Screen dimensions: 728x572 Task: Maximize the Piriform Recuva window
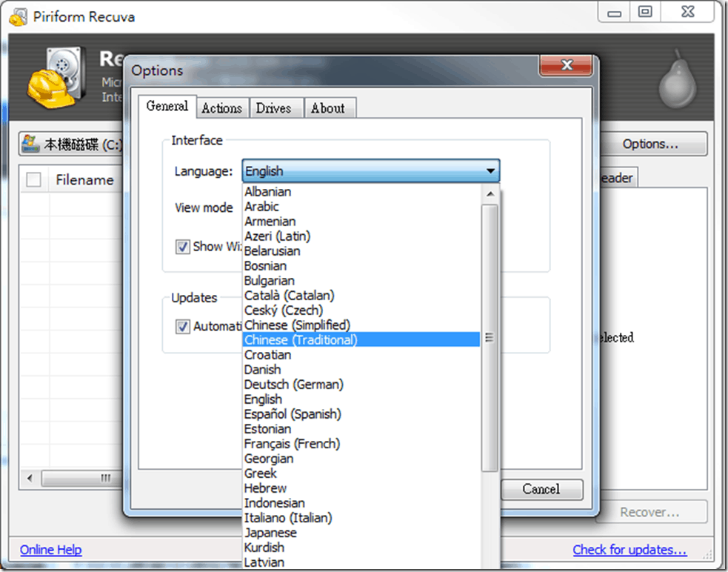coord(645,12)
